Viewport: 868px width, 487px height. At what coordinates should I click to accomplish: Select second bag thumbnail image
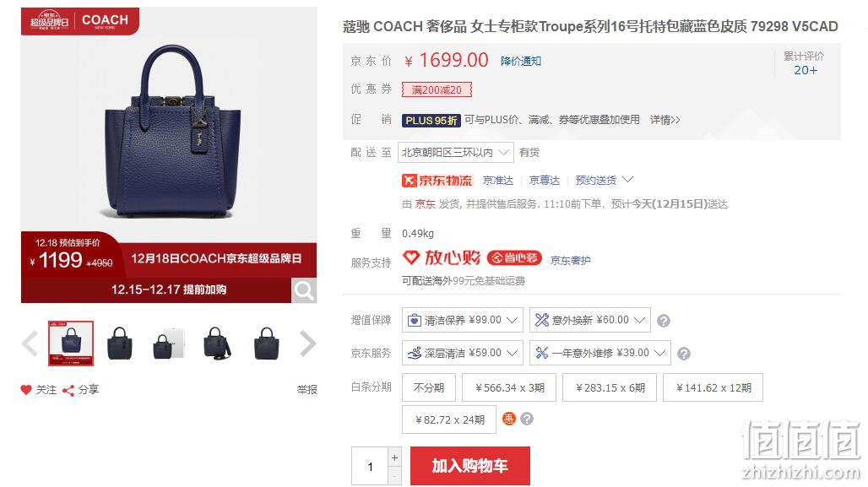pyautogui.click(x=120, y=344)
